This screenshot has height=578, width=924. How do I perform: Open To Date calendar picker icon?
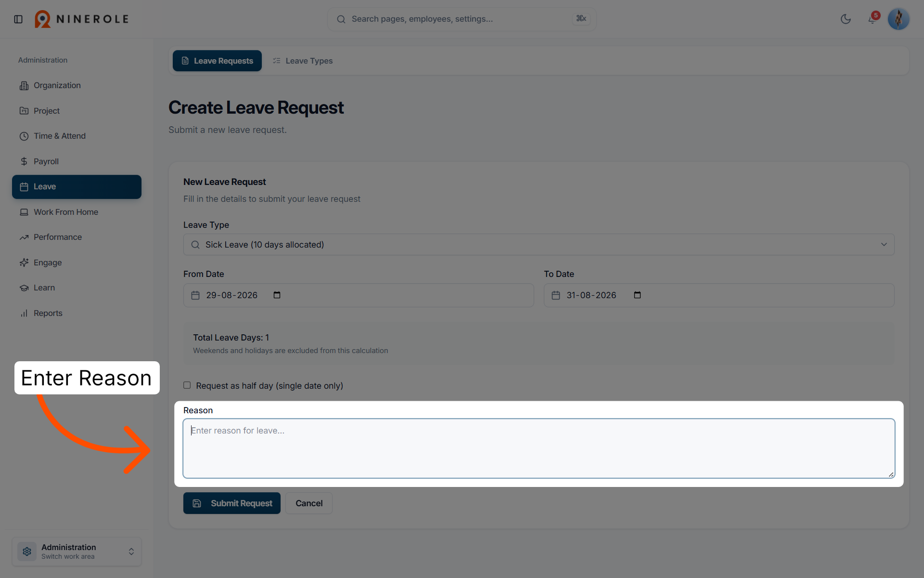pos(637,295)
